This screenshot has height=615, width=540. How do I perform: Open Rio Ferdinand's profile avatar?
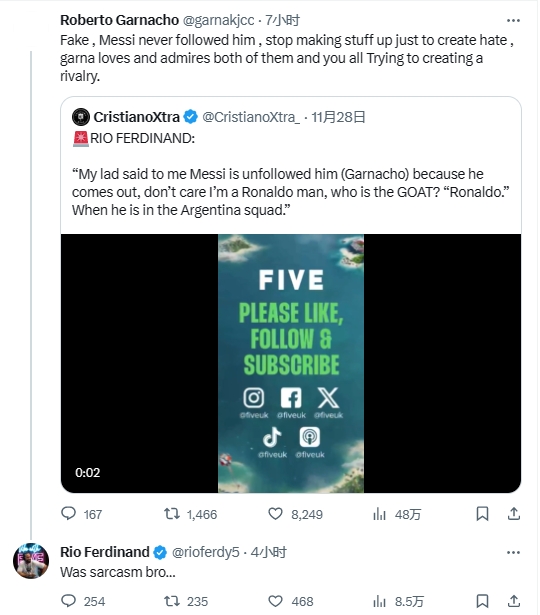[x=31, y=560]
